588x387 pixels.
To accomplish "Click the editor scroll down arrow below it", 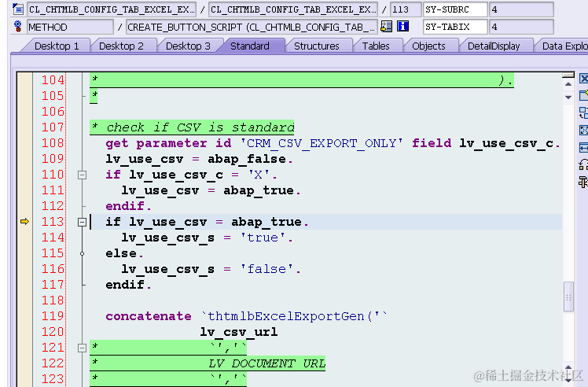I will (568, 98).
